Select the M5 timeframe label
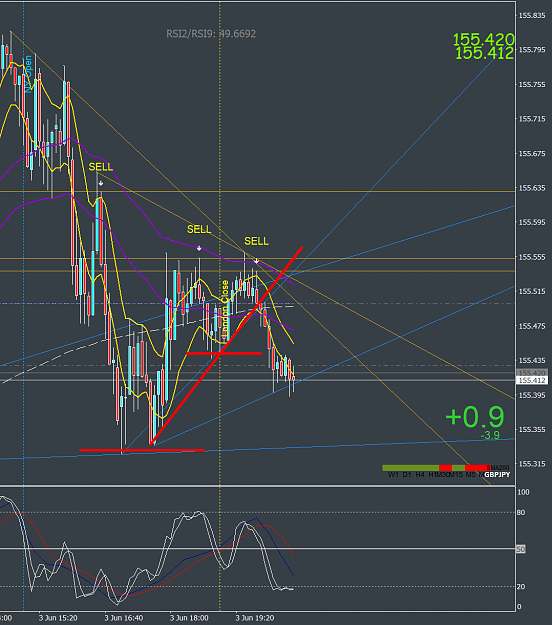The height and width of the screenshot is (625, 552). pyautogui.click(x=471, y=475)
